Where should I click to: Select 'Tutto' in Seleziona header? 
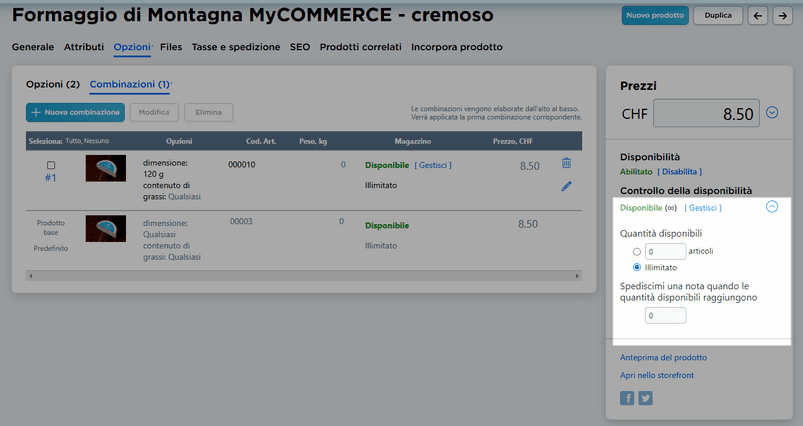[73, 141]
